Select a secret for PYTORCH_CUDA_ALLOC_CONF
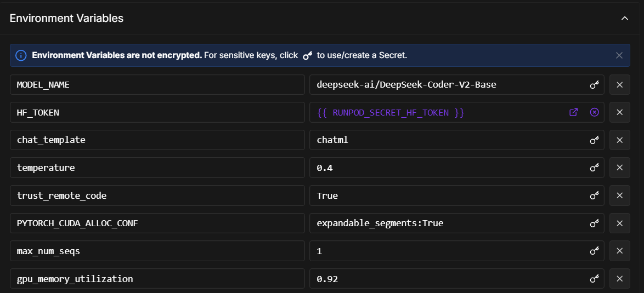The width and height of the screenshot is (644, 293). point(594,223)
